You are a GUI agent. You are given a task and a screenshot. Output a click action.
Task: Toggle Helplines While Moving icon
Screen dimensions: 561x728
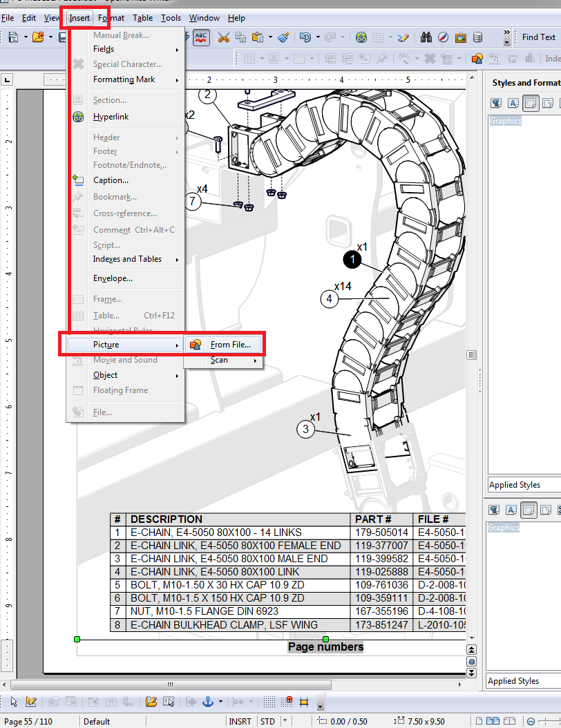coord(304,702)
